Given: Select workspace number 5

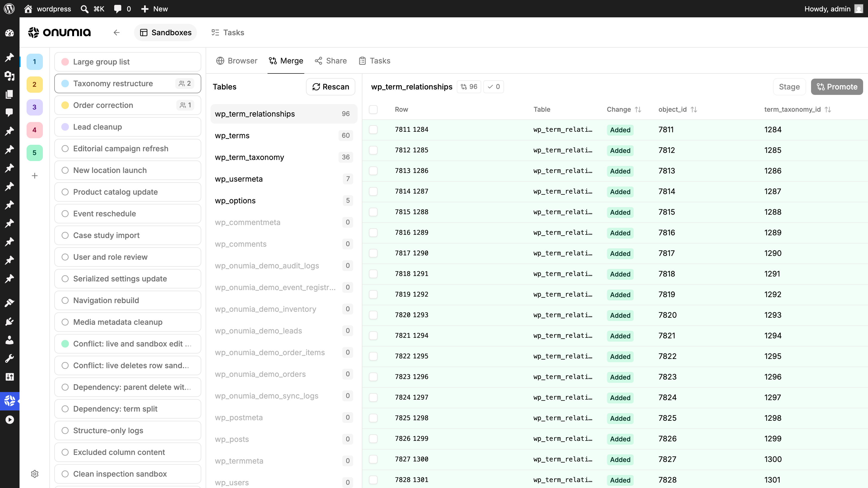Looking at the screenshot, I should click(34, 153).
